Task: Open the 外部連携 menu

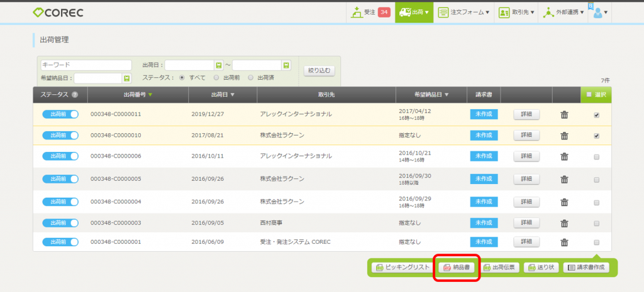Action: click(562, 12)
